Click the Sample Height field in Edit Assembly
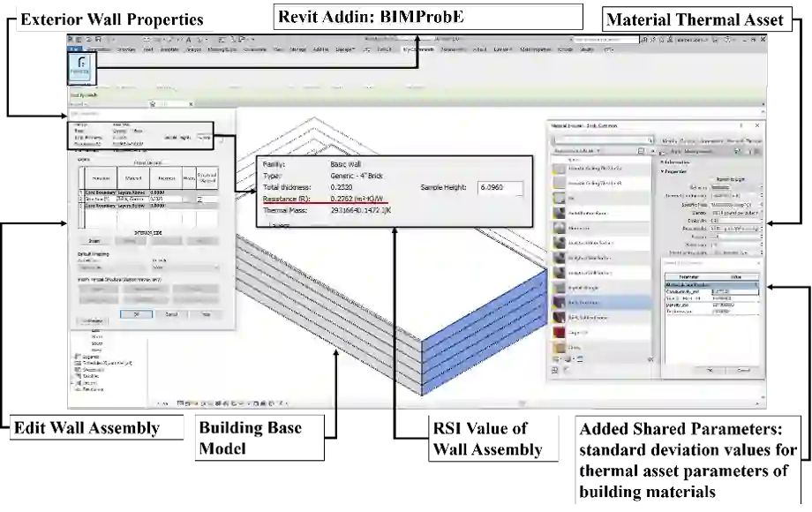 click(x=203, y=138)
